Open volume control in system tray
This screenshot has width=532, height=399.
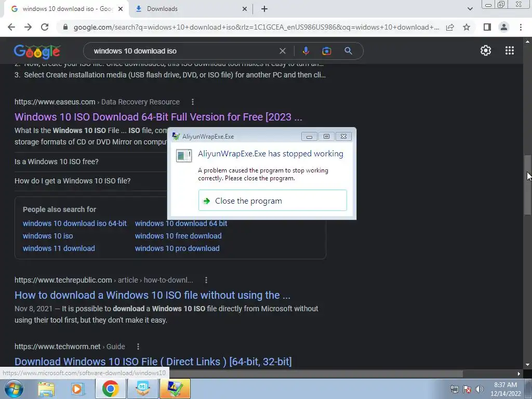[x=479, y=389]
